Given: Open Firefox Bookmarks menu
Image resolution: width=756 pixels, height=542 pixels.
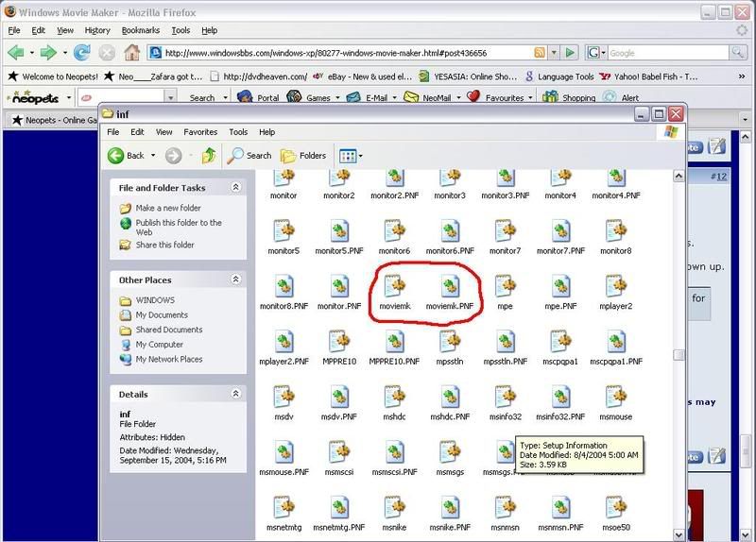Looking at the screenshot, I should [x=140, y=30].
